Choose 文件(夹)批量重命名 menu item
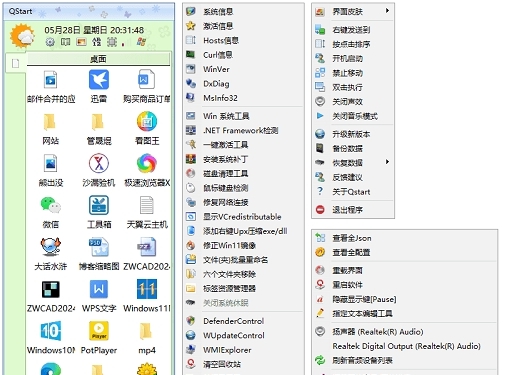514x375 pixels. 243,260
